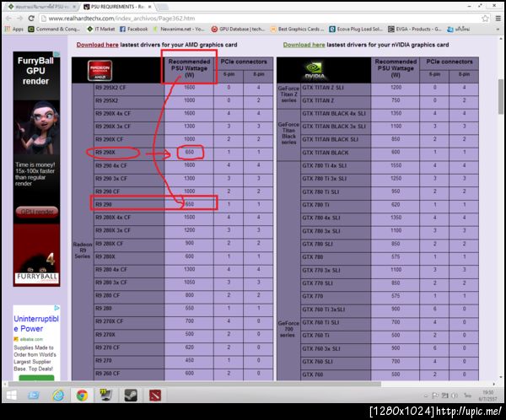506x420 pixels.
Task: Click horizontal page scrollbar
Action: click(195, 385)
